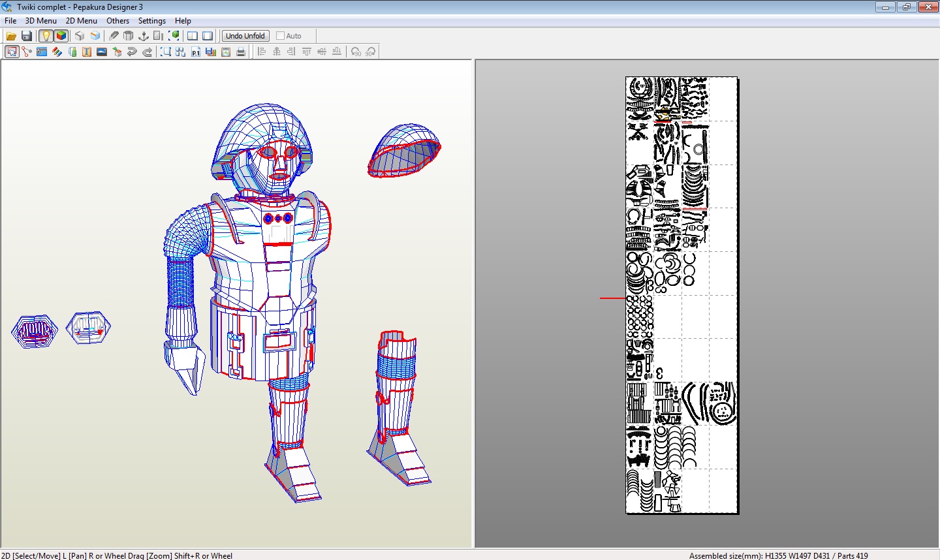Image resolution: width=940 pixels, height=560 pixels.
Task: Open the 3D Menu
Action: coord(41,20)
